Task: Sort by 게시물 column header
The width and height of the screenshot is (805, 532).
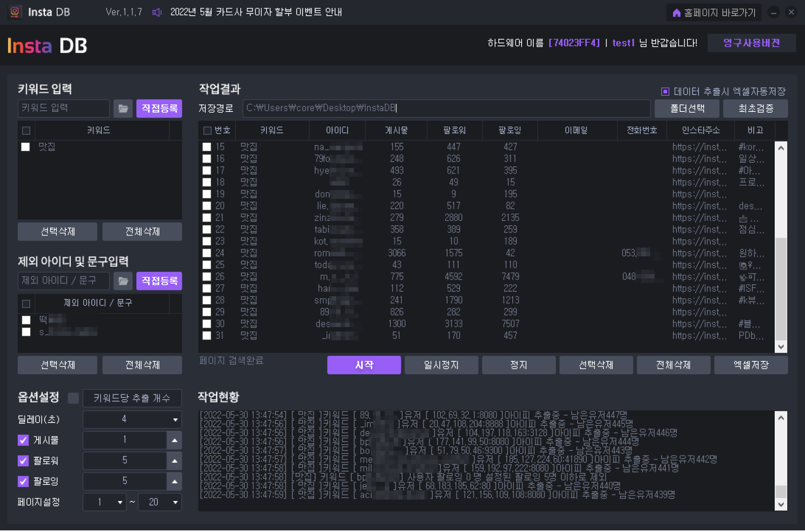Action: pos(396,130)
